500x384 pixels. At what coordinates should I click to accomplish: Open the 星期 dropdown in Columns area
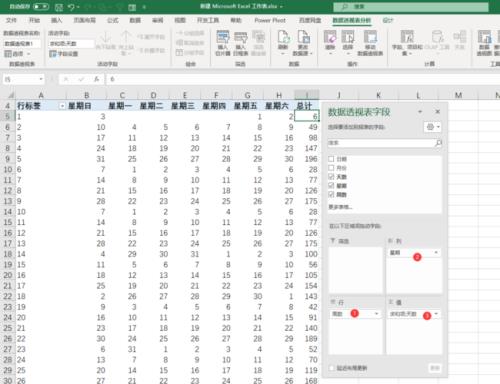coord(436,253)
